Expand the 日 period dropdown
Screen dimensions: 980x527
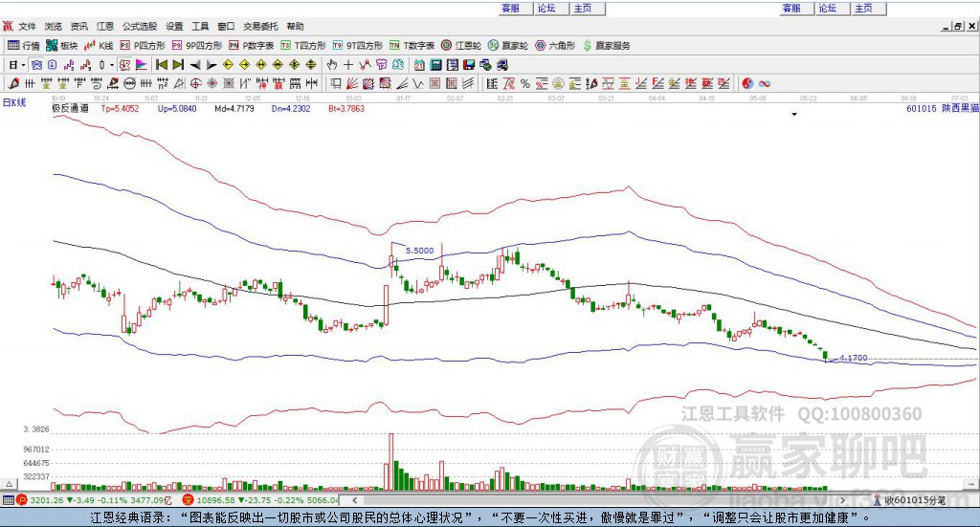pyautogui.click(x=23, y=65)
